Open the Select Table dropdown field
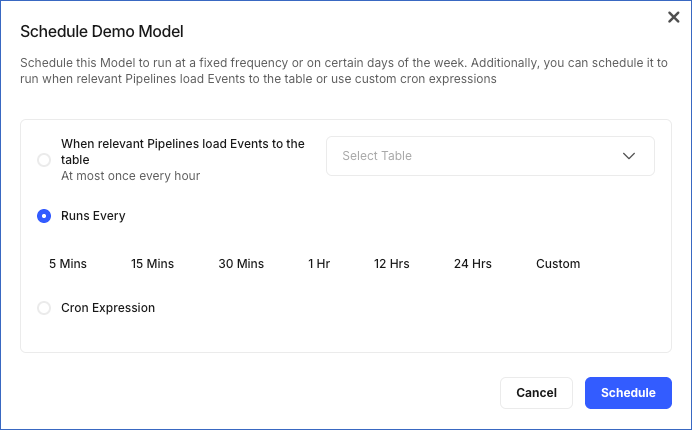 [x=476, y=156]
